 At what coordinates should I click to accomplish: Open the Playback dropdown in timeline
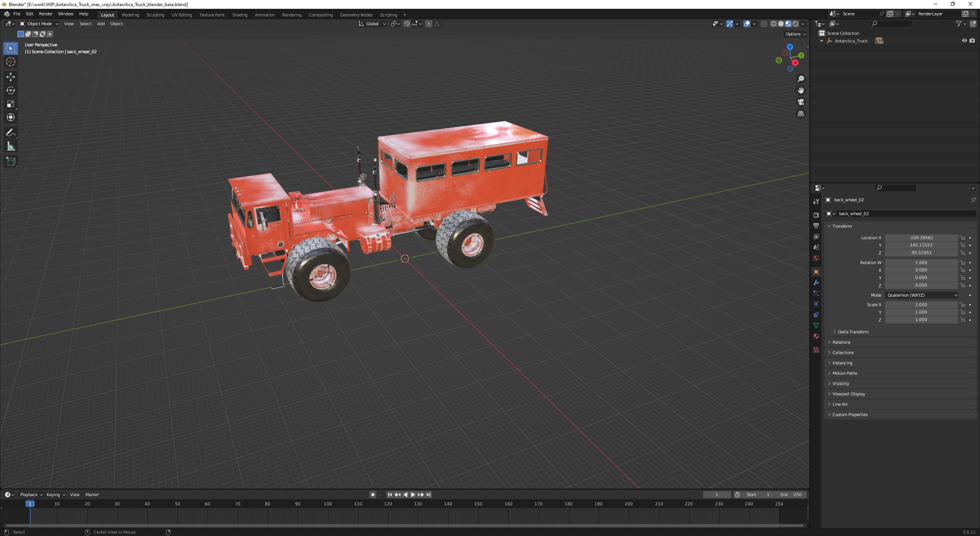(31, 495)
